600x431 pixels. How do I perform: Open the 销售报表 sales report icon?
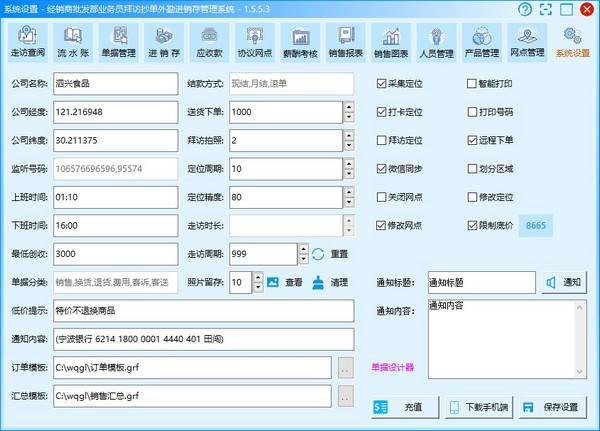[x=346, y=44]
